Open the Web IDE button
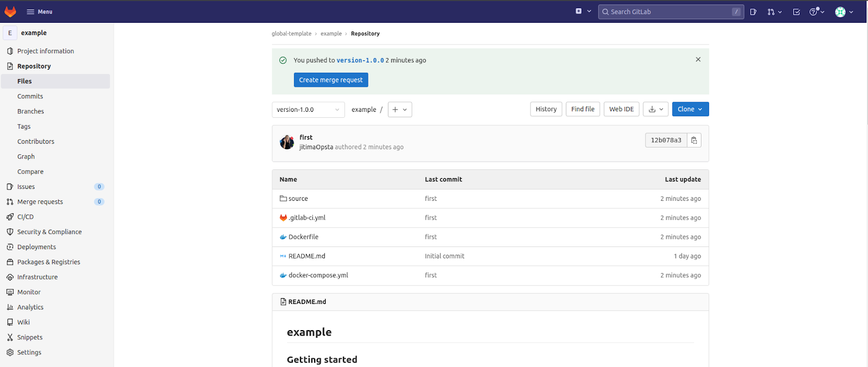Image resolution: width=868 pixels, height=367 pixels. tap(622, 109)
